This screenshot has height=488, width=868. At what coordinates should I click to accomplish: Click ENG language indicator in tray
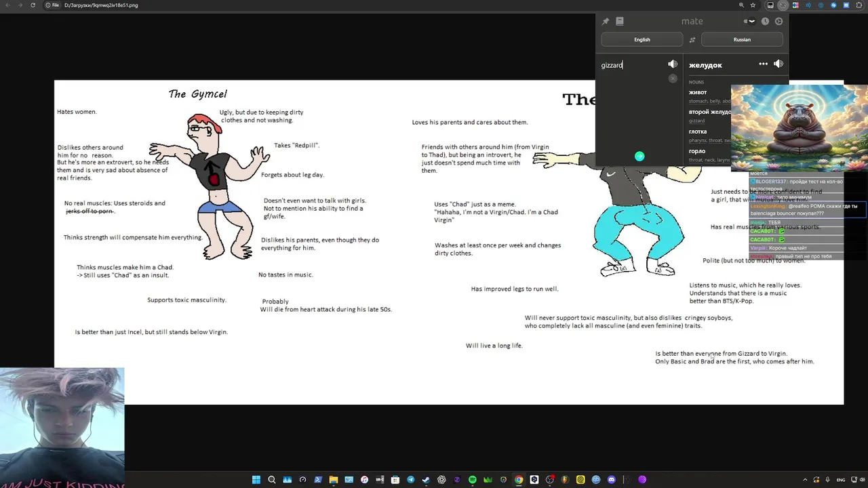841,480
